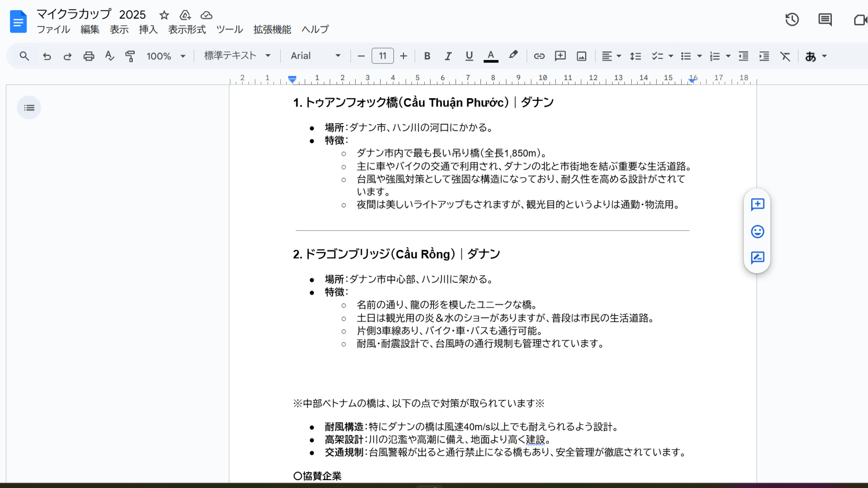Image resolution: width=868 pixels, height=488 pixels.
Task: Expand the checklist options arrow
Action: pyautogui.click(x=671, y=56)
